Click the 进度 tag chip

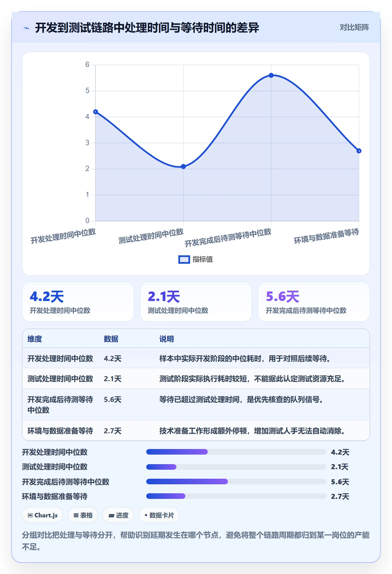point(118,515)
